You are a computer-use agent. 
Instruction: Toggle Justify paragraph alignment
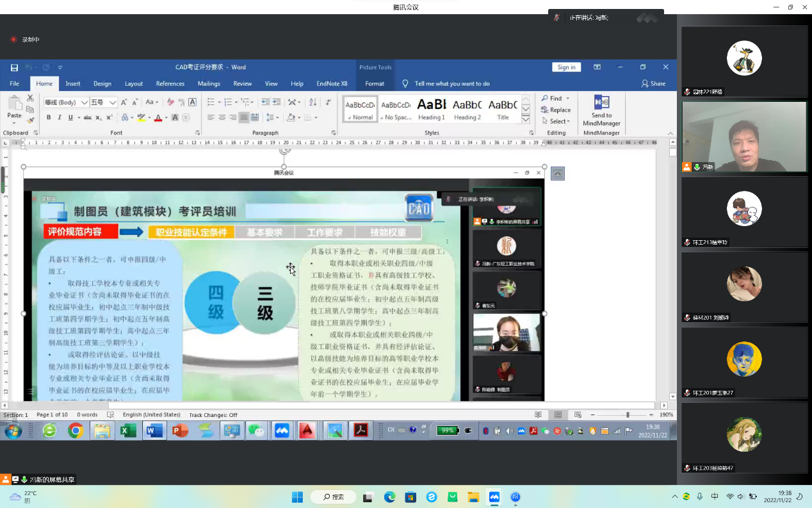[243, 117]
